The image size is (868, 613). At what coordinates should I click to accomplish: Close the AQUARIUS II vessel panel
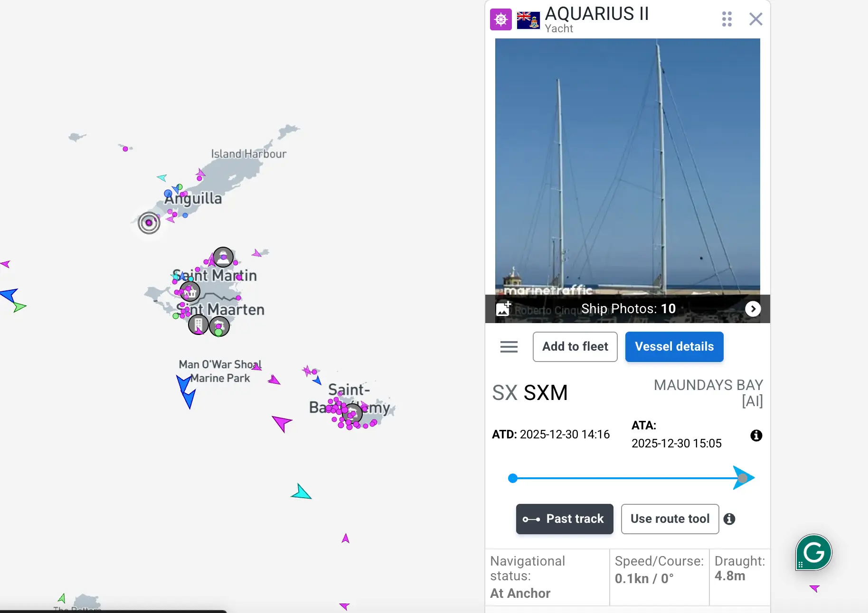click(x=755, y=19)
